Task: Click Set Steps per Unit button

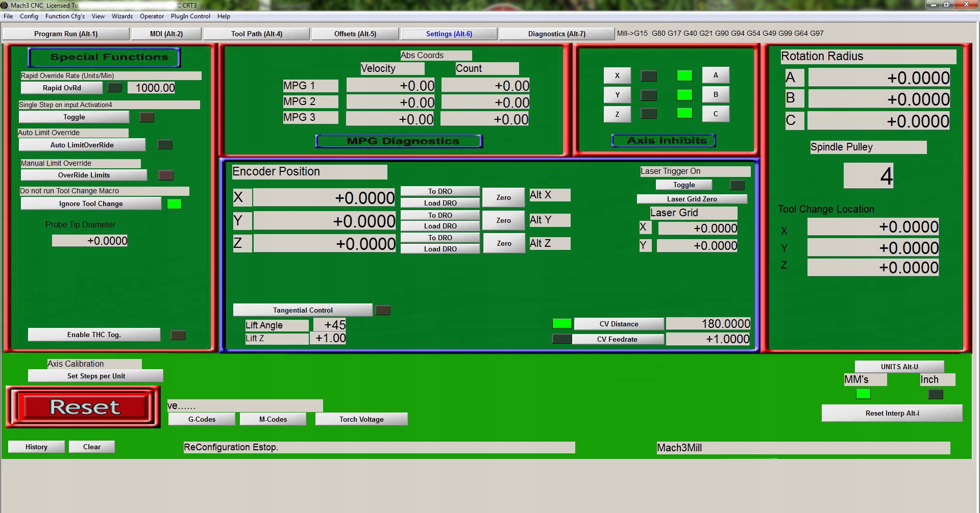Action: pyautogui.click(x=96, y=376)
